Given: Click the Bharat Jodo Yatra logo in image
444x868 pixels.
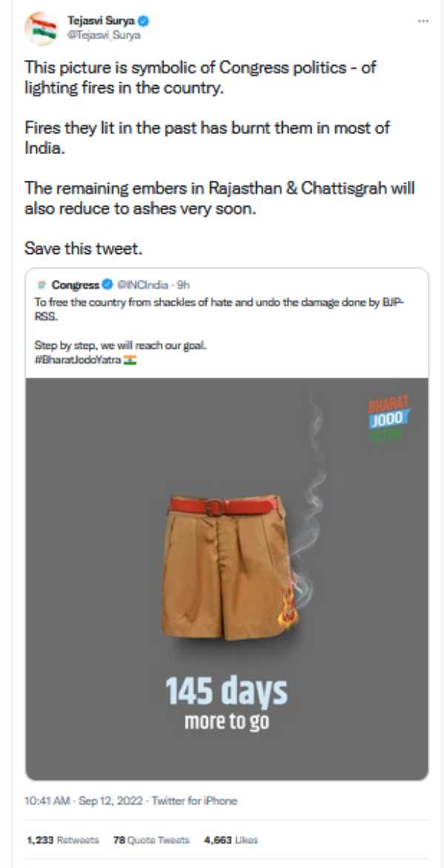Looking at the screenshot, I should [388, 418].
